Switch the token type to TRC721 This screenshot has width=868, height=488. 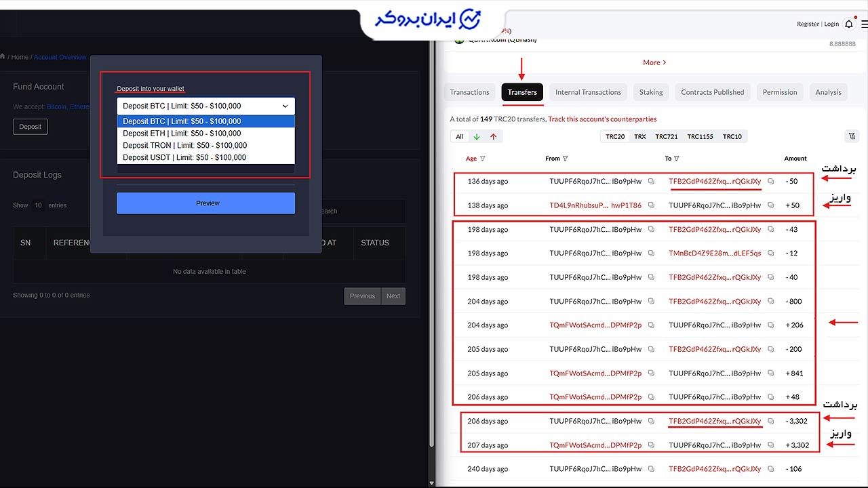667,136
